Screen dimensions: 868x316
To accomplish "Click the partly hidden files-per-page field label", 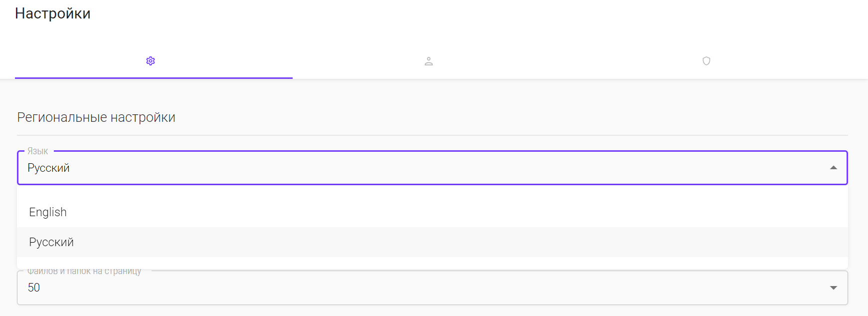I will 84,272.
